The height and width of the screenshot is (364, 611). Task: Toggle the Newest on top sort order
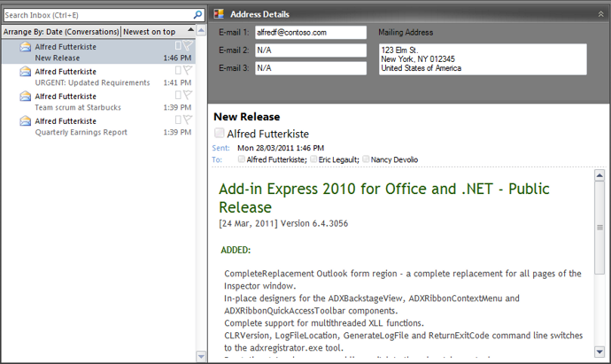pos(150,32)
